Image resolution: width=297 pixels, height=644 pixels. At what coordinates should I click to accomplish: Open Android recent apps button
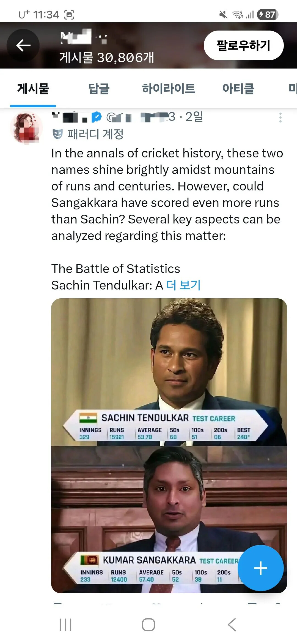[x=65, y=625]
